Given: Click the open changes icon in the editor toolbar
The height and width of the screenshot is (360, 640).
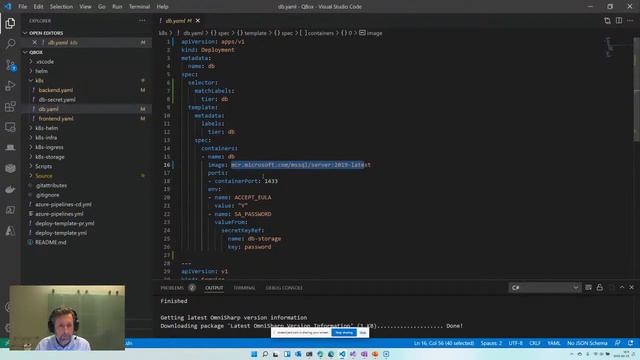Looking at the screenshot, I should coord(607,20).
